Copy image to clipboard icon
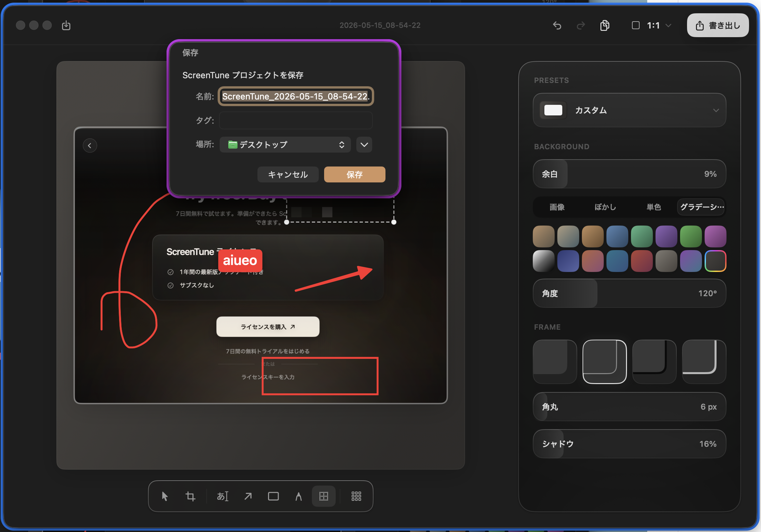Screen dimensions: 761x532 (x=605, y=26)
